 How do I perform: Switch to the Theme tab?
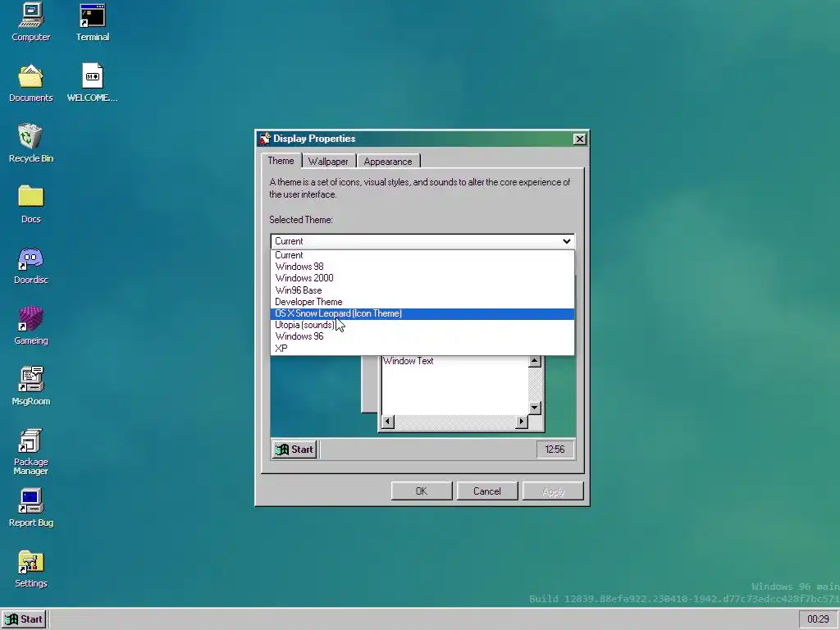pos(281,161)
